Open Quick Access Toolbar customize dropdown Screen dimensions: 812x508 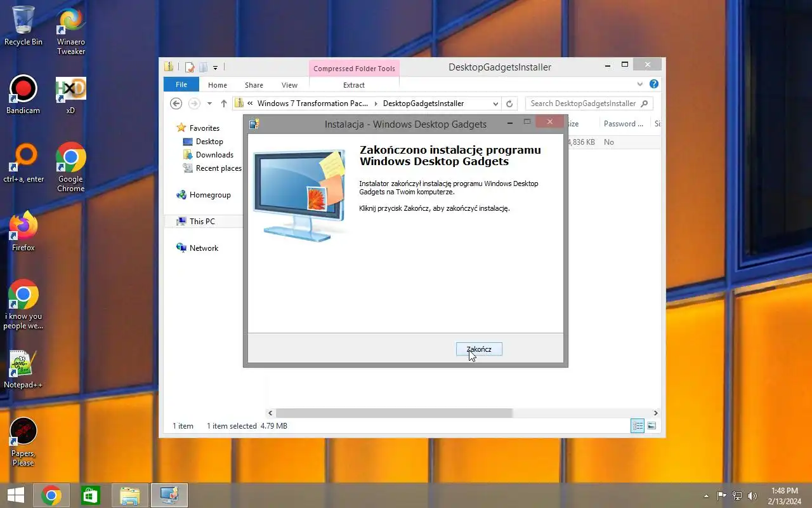pyautogui.click(x=216, y=67)
